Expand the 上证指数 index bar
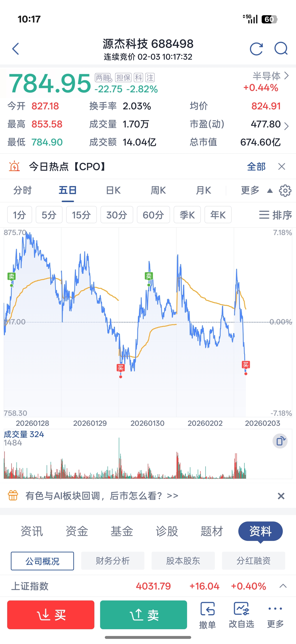The image size is (296, 644). pyautogui.click(x=283, y=586)
